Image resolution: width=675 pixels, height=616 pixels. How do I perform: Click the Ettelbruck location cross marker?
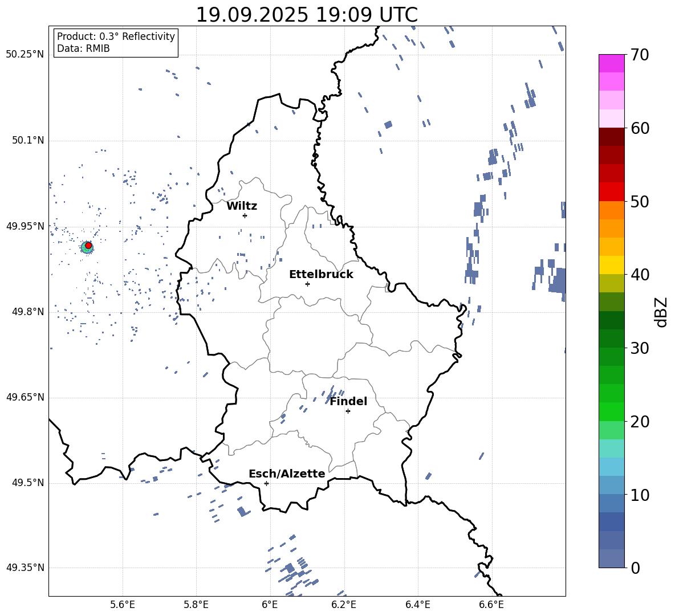point(307,284)
